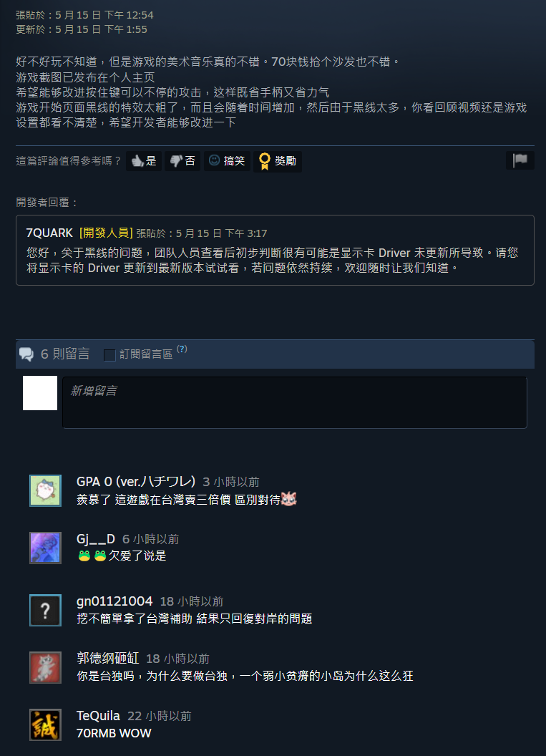Toggle the 訂閱留言區 checkbox
This screenshot has width=546, height=756.
(x=110, y=355)
